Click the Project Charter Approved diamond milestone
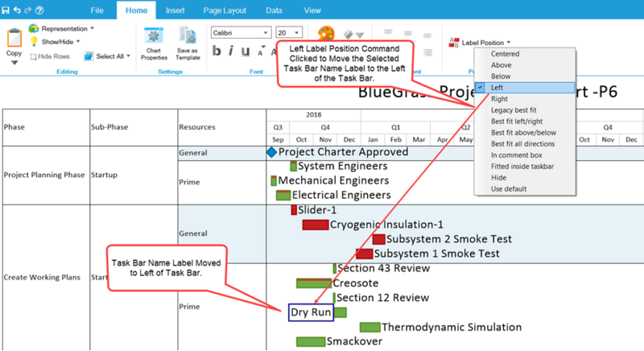This screenshot has height=351, width=644. click(x=272, y=152)
